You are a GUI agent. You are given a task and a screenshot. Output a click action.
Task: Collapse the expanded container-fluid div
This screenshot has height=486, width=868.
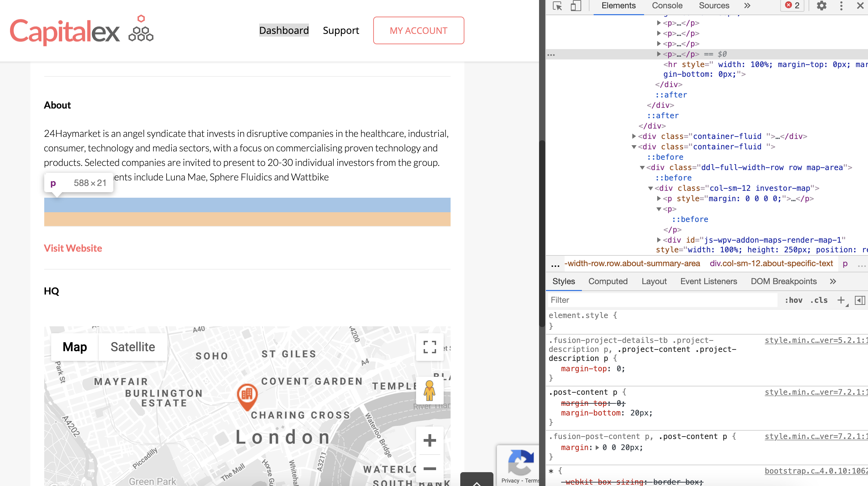click(634, 147)
